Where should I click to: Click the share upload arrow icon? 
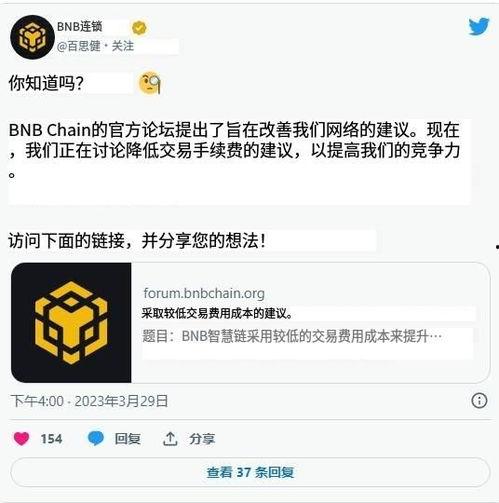click(170, 439)
